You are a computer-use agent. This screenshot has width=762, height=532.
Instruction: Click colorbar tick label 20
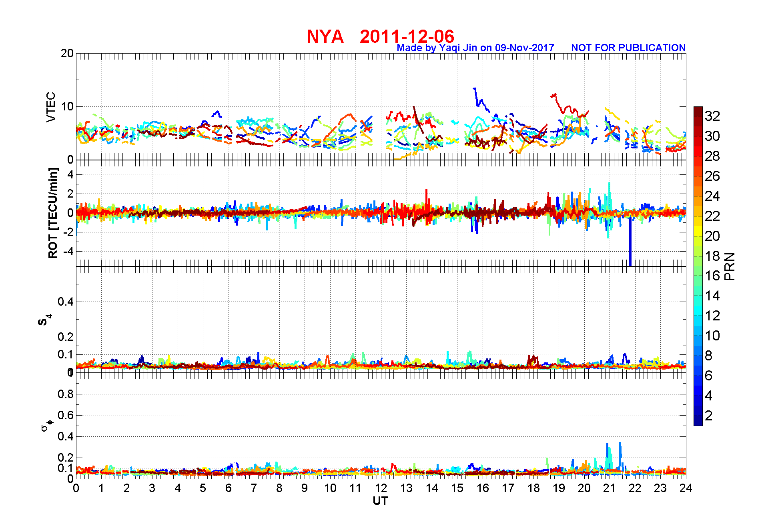712,236
